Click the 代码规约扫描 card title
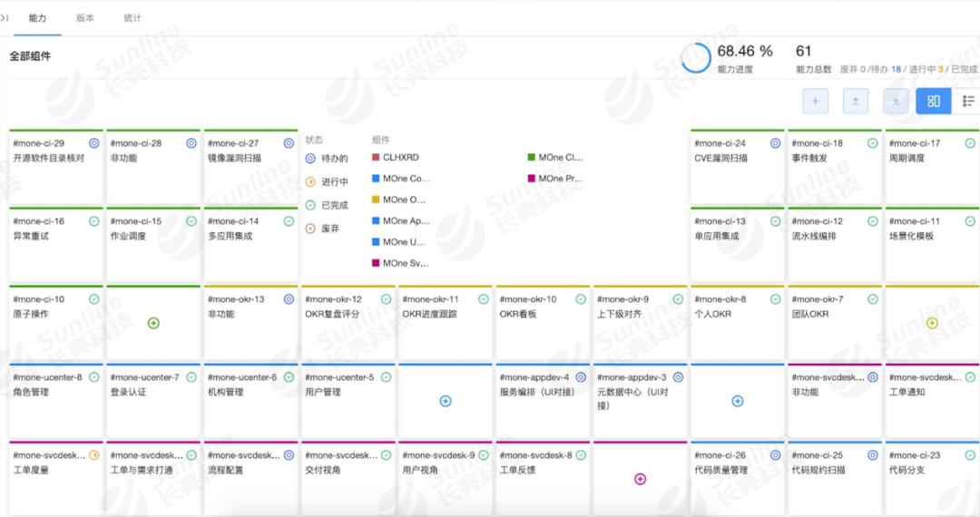 coord(818,470)
